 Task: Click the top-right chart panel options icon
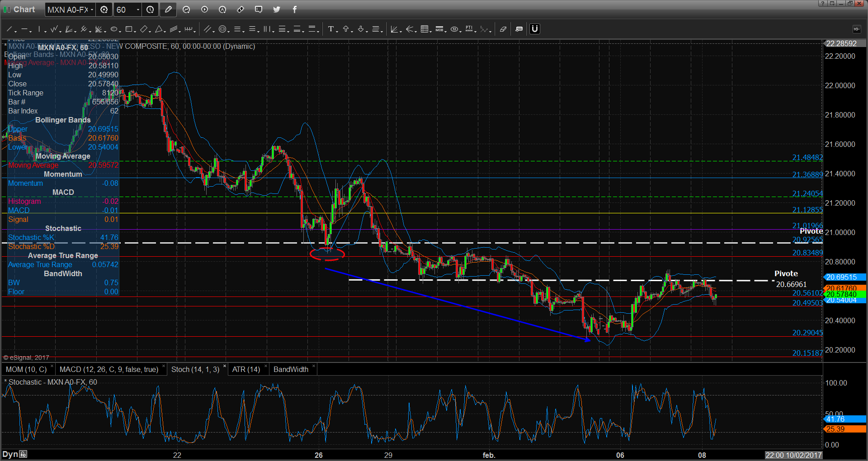(x=857, y=29)
